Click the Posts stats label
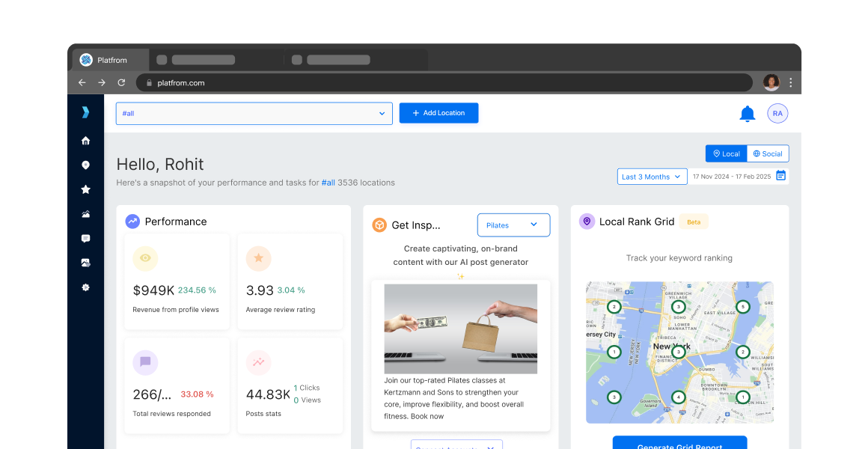The image size is (868, 449). [263, 414]
